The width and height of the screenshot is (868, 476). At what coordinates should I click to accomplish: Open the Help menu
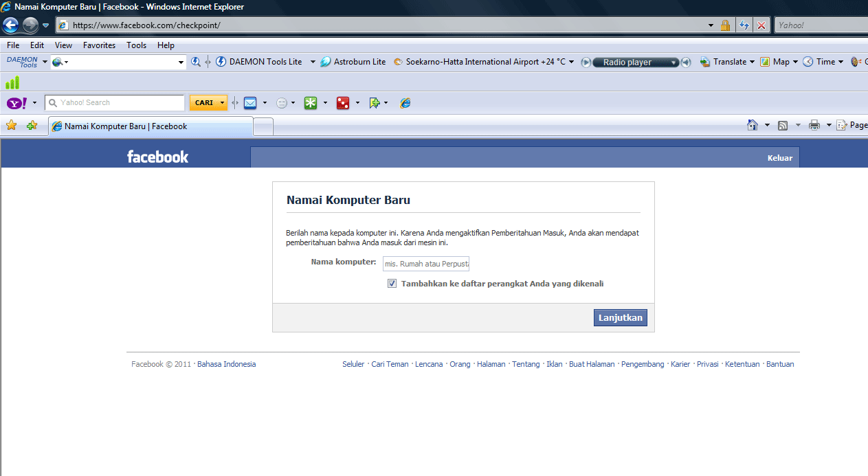pos(166,45)
